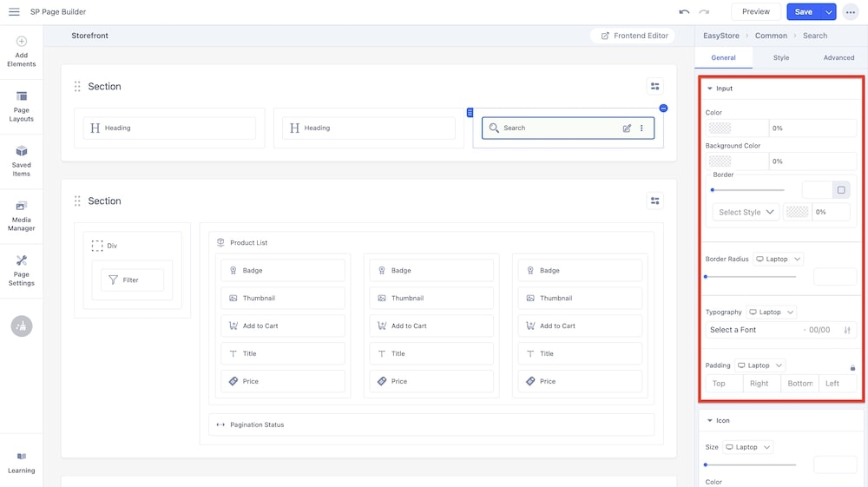Switch to the Style tab
The height and width of the screenshot is (487, 868).
click(781, 58)
